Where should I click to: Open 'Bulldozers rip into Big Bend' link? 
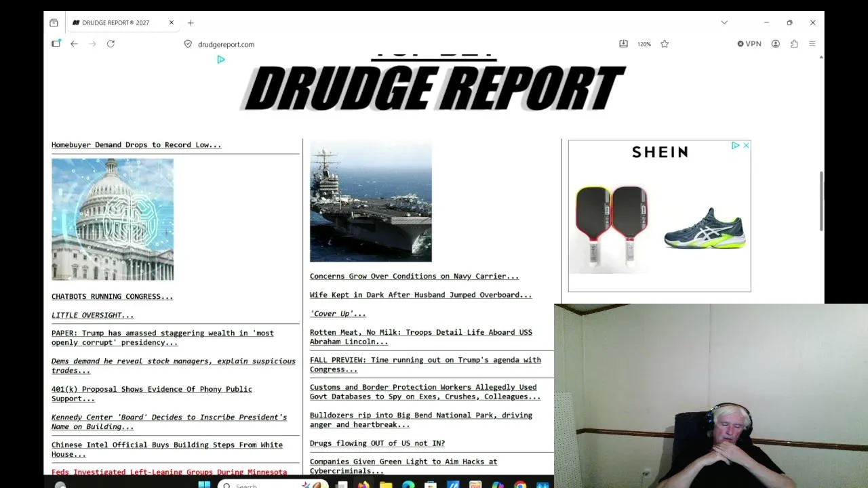click(421, 420)
